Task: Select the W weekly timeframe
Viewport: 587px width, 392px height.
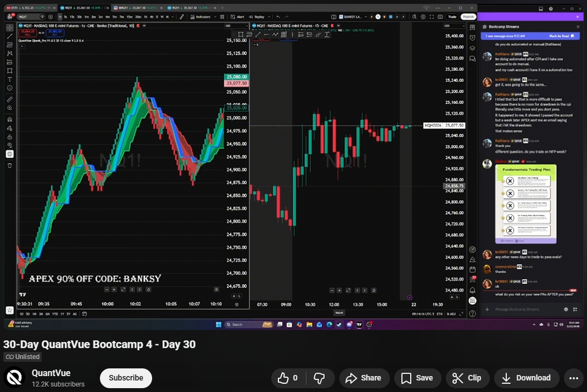Action: 162,17
